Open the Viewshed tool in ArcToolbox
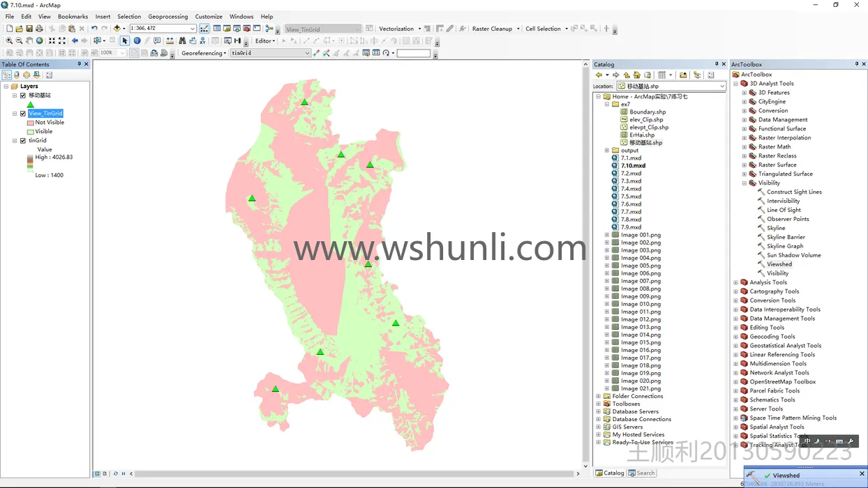This screenshot has height=488, width=868. (x=779, y=264)
